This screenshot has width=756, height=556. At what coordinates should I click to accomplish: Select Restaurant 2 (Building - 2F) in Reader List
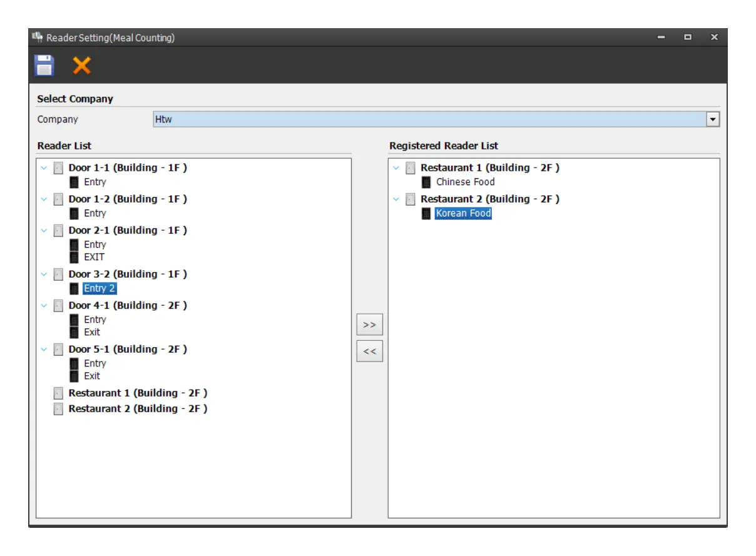click(x=138, y=408)
